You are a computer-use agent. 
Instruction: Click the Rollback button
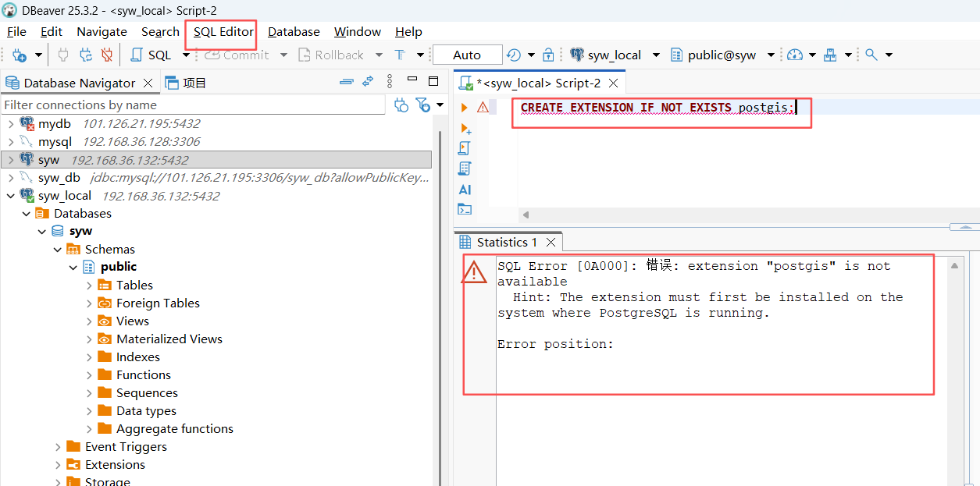click(x=330, y=55)
